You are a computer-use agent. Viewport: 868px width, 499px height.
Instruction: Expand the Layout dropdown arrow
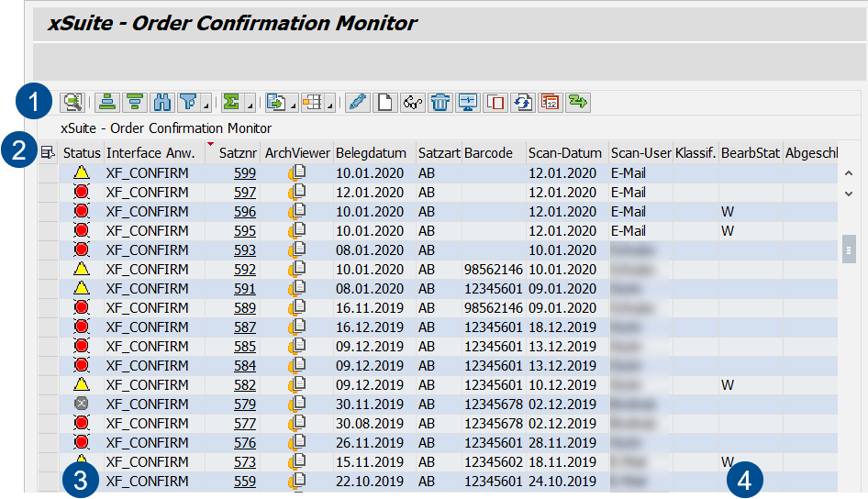pos(330,105)
